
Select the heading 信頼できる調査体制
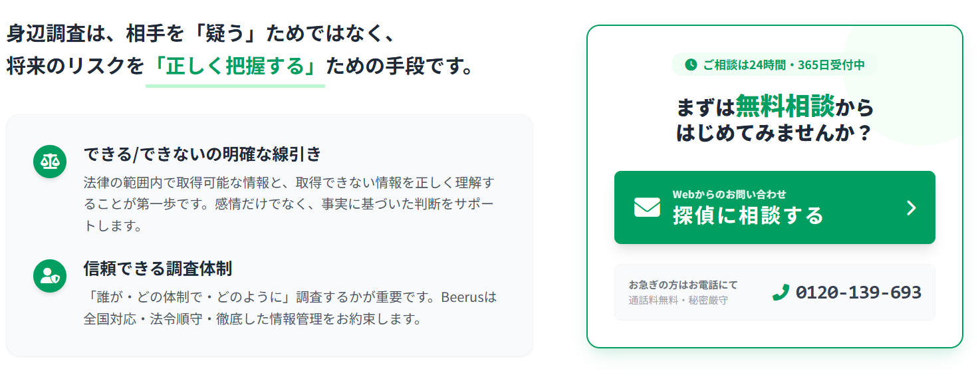coord(158,269)
